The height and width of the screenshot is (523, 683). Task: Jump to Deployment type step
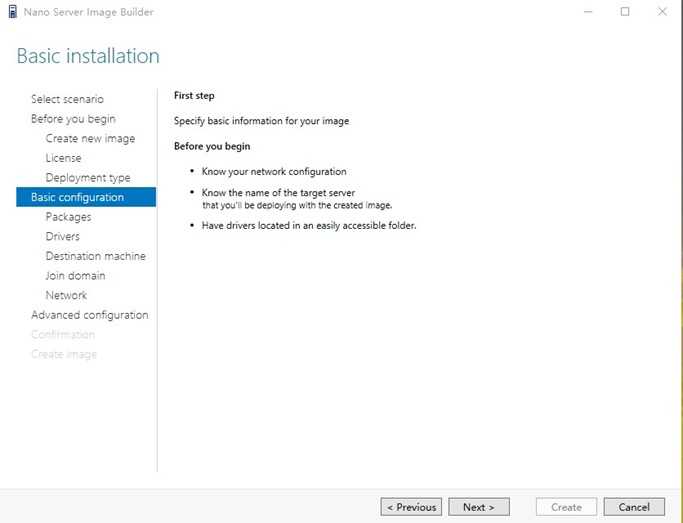88,178
